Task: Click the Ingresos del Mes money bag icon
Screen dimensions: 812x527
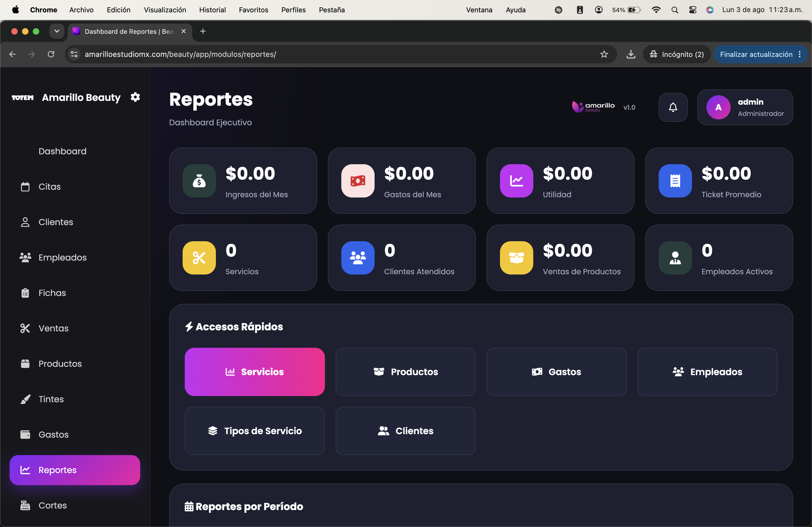Action: click(x=199, y=181)
